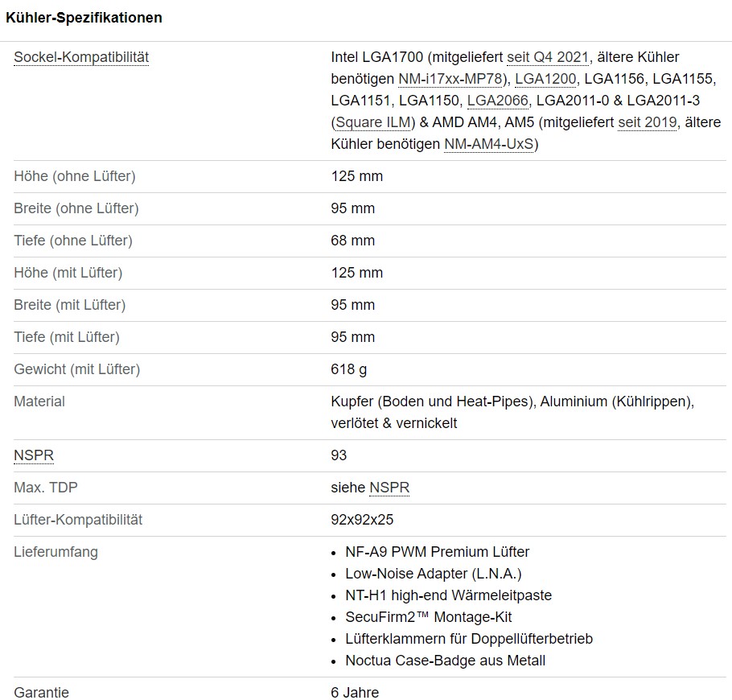
Task: Click the NSPR row label link
Action: [34, 455]
